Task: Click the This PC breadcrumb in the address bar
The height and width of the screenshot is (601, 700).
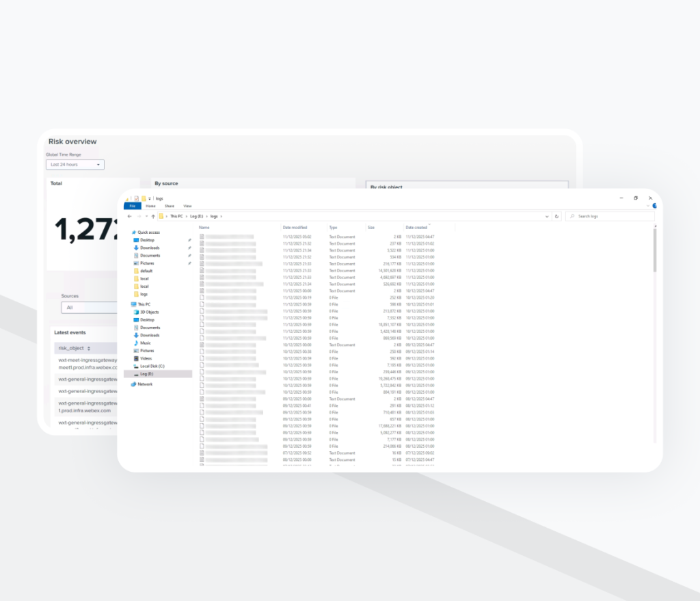Action: [177, 217]
